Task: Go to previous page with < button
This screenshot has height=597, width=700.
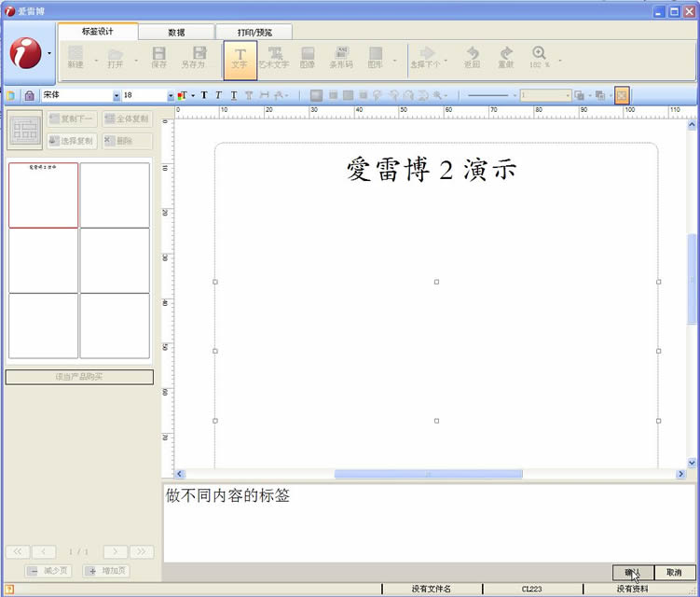Action: (x=43, y=552)
